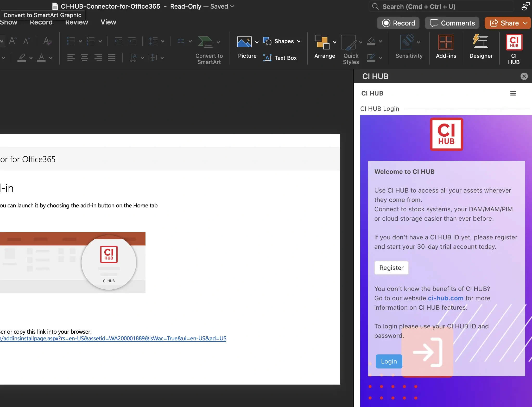Center the text alignment
The height and width of the screenshot is (407, 532).
84,58
